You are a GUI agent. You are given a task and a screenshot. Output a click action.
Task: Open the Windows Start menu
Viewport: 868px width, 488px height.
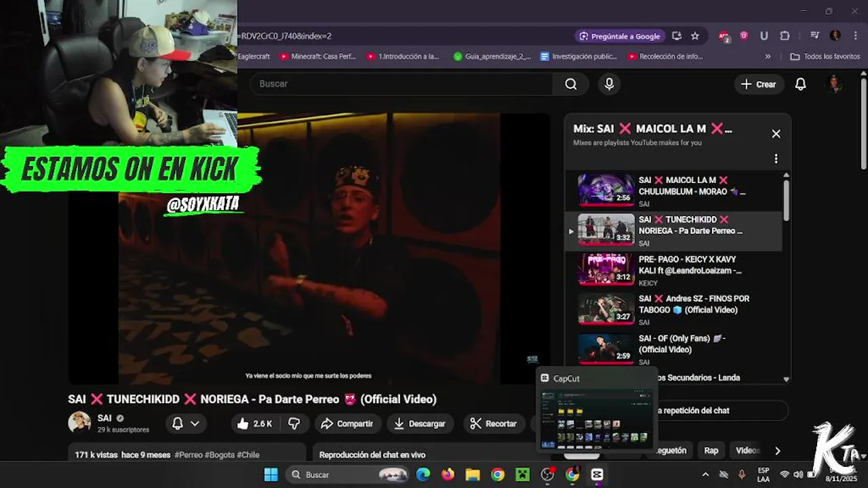(271, 474)
